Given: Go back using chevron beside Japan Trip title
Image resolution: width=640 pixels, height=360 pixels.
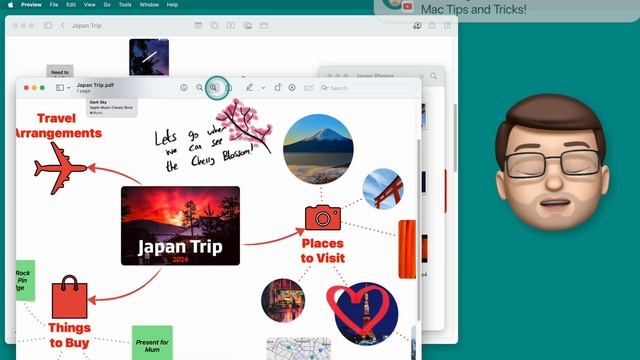Looking at the screenshot, I should pyautogui.click(x=62, y=25).
